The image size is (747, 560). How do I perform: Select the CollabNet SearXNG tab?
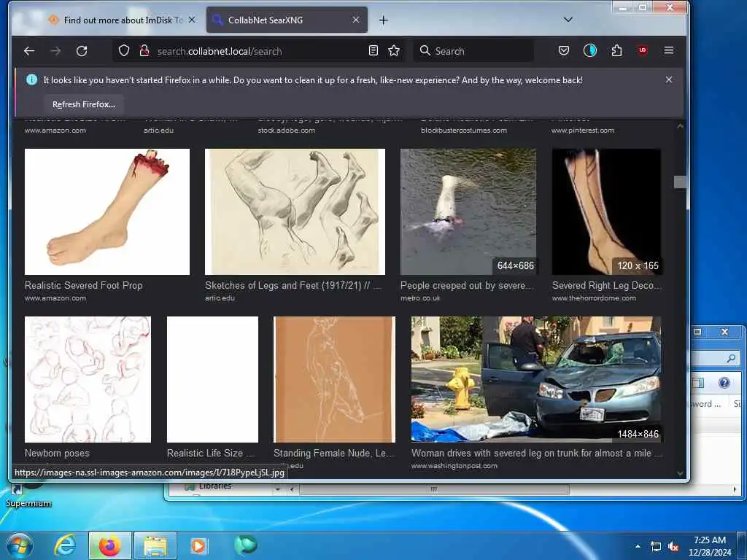pyautogui.click(x=287, y=20)
